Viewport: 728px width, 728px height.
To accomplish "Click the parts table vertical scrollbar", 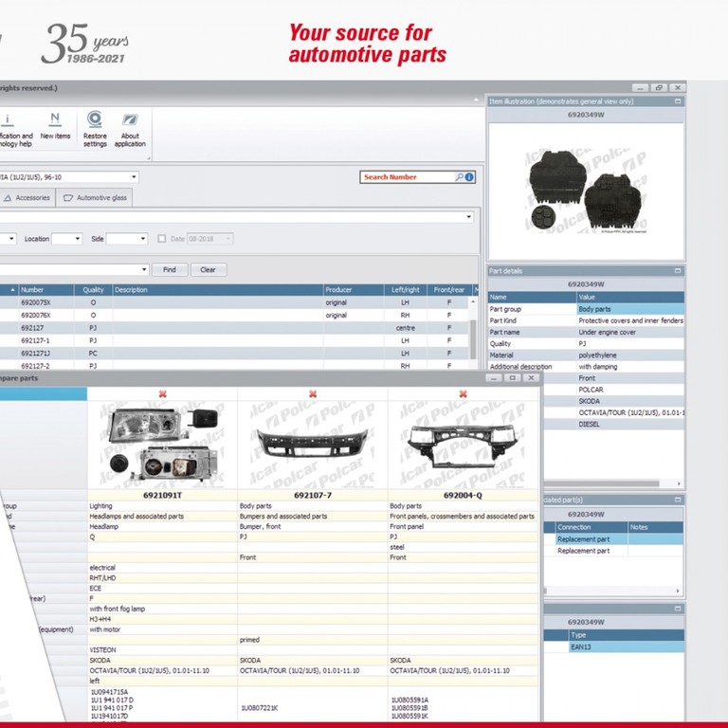I will 473,338.
